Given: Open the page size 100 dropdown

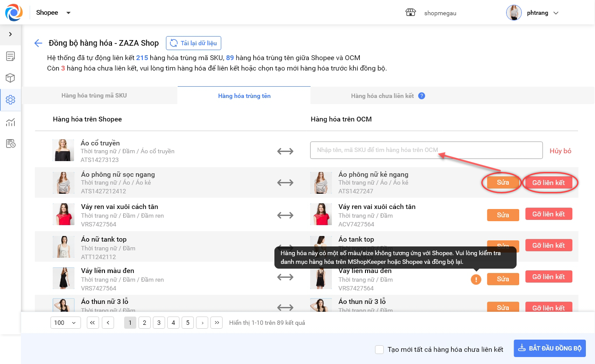Looking at the screenshot, I should [x=65, y=323].
